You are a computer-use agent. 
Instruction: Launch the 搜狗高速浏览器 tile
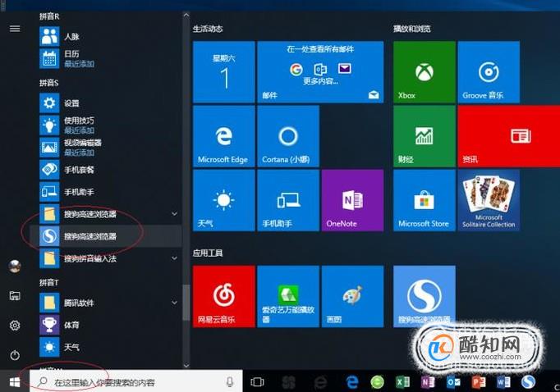click(x=425, y=296)
